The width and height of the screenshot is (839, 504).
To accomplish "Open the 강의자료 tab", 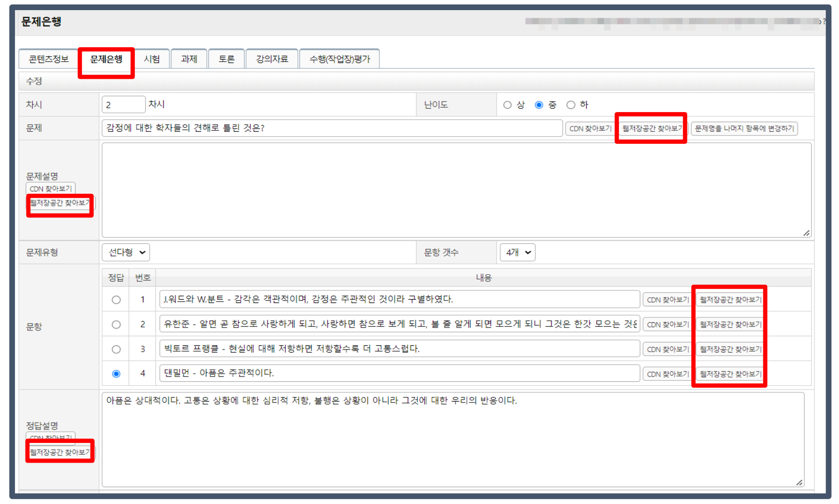I will [271, 59].
